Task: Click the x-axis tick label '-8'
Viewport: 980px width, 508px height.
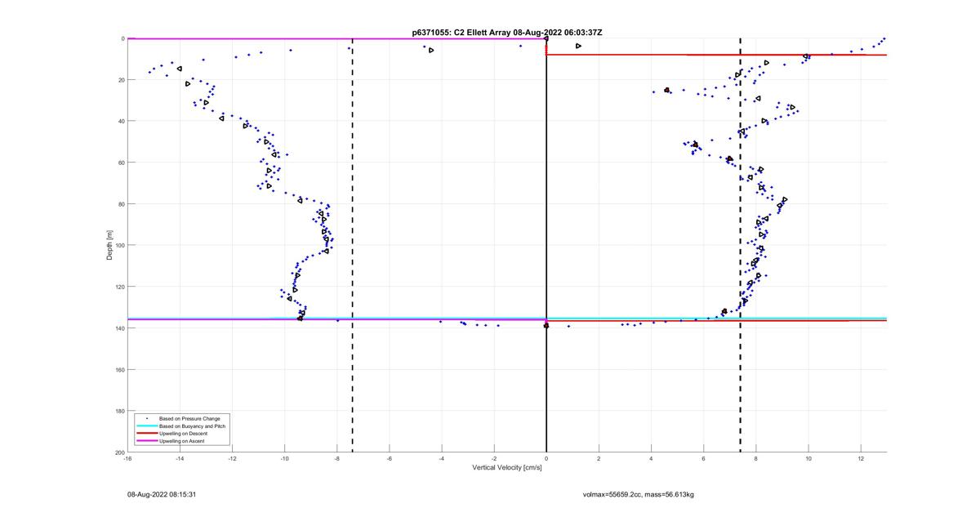Action: [x=336, y=459]
